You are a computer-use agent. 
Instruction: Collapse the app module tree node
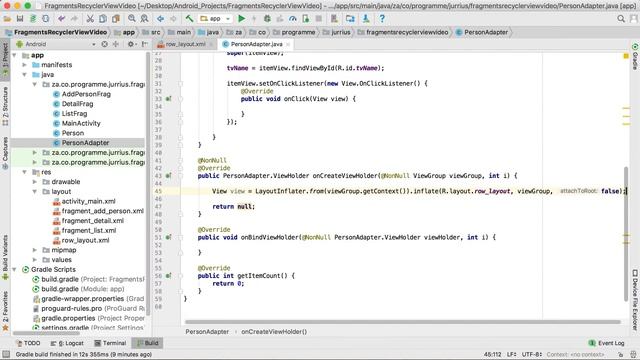(x=15, y=55)
